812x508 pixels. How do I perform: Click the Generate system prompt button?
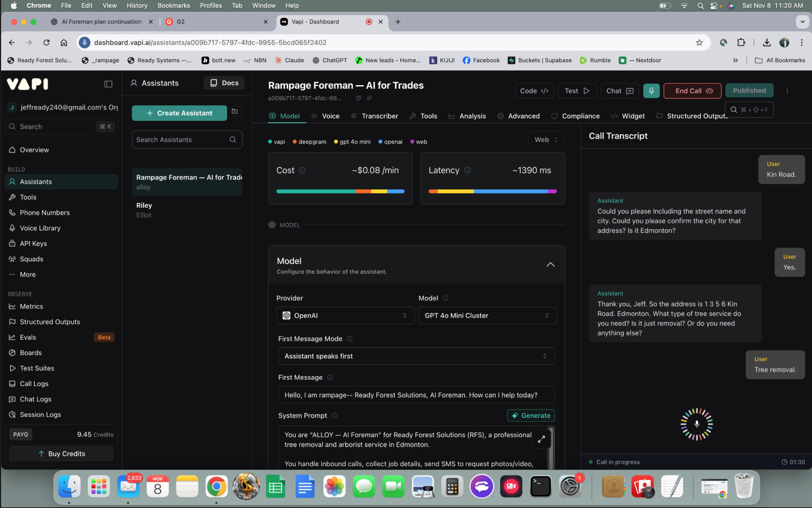[x=531, y=416]
